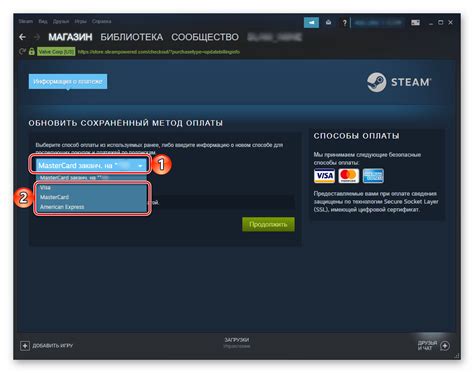Open the Друзья menu
Screen dimensions: 474x373
coord(61,21)
